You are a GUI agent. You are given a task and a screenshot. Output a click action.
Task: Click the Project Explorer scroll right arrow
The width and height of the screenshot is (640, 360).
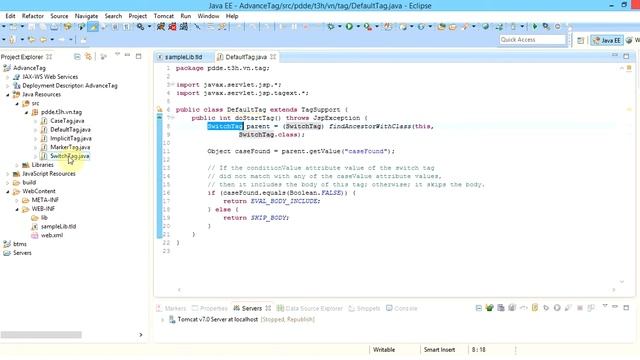click(x=141, y=335)
